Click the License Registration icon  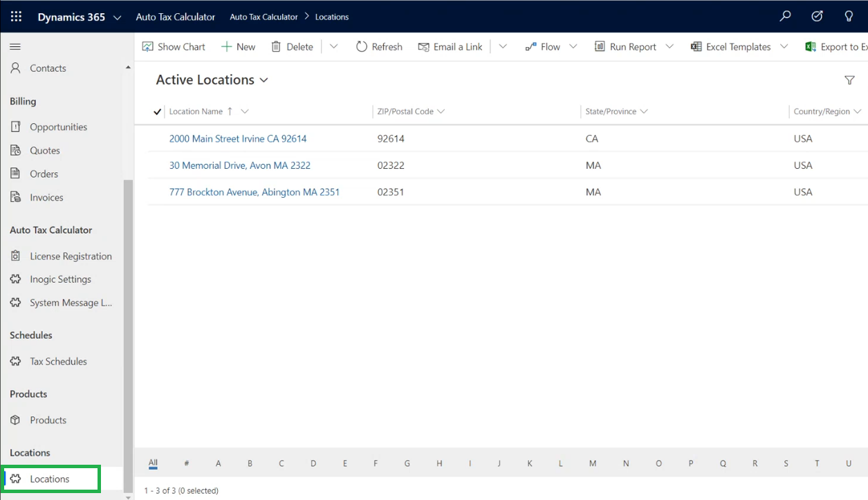click(16, 256)
